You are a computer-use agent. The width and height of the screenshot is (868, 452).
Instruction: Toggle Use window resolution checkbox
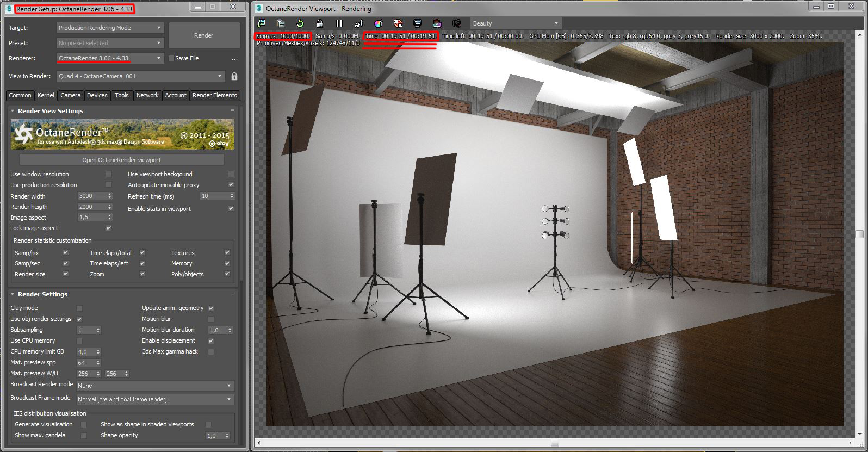[109, 174]
